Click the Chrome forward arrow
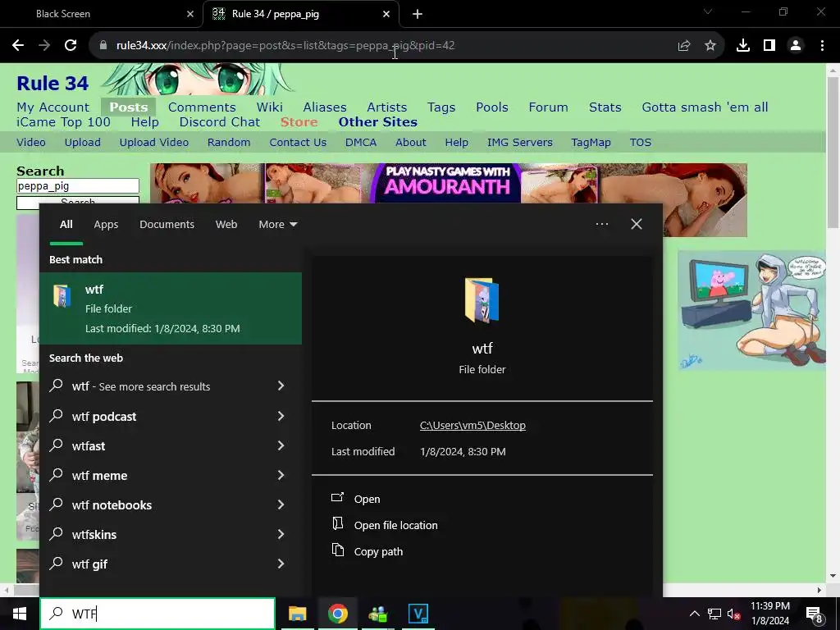 [x=44, y=46]
